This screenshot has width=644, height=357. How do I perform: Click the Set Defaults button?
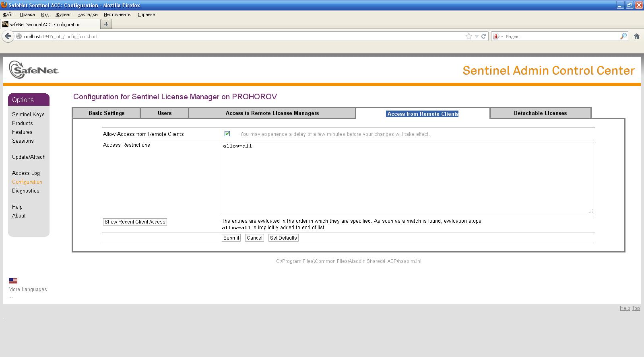[x=283, y=238]
